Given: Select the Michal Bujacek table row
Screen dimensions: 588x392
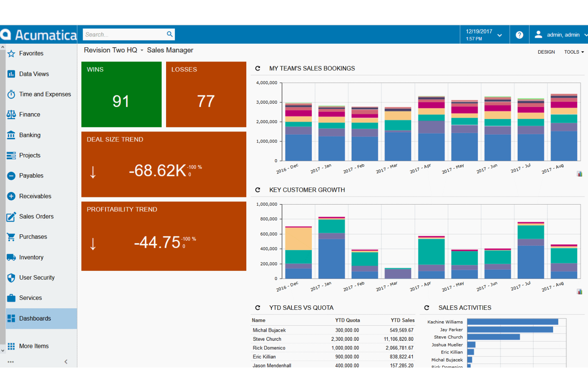Looking at the screenshot, I should pos(333,330).
